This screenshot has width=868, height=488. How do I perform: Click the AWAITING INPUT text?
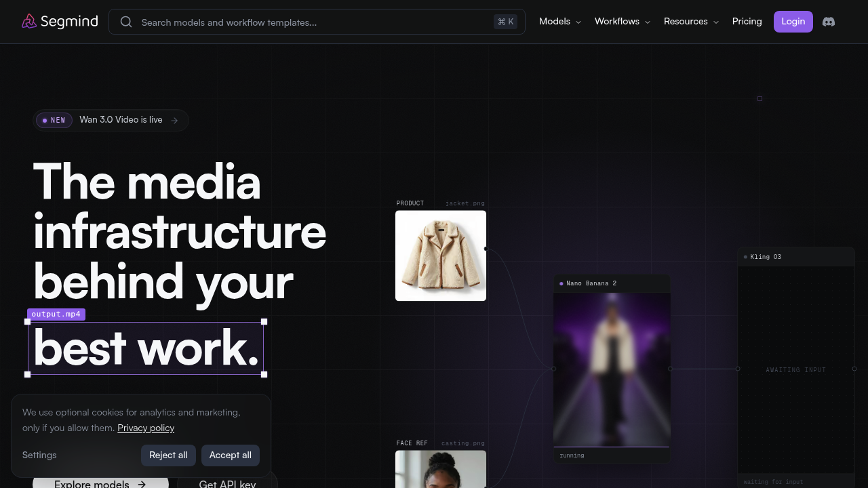click(796, 370)
